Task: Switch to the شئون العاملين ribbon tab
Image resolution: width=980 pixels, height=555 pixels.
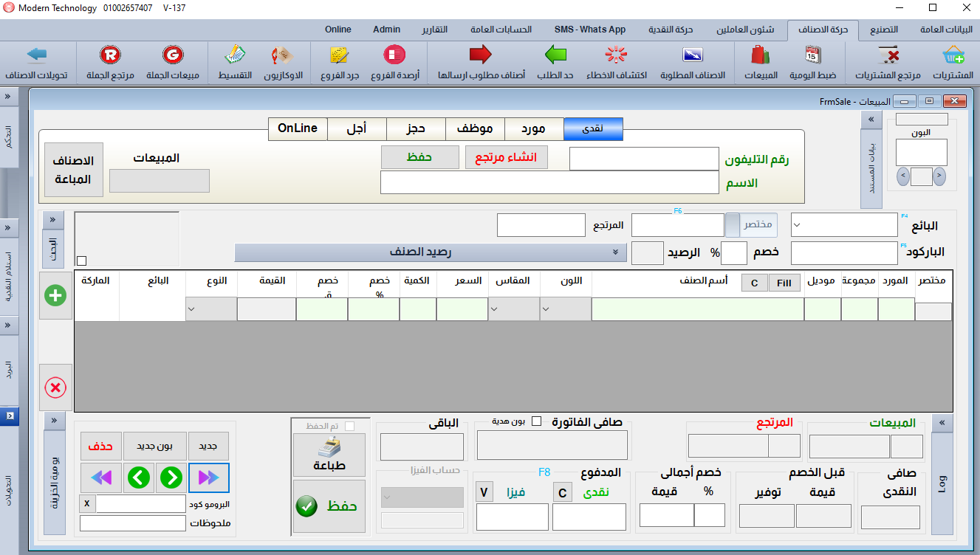Action: pyautogui.click(x=744, y=30)
